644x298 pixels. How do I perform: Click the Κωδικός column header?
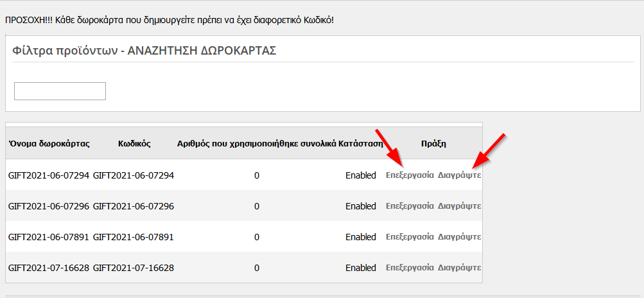coord(134,144)
